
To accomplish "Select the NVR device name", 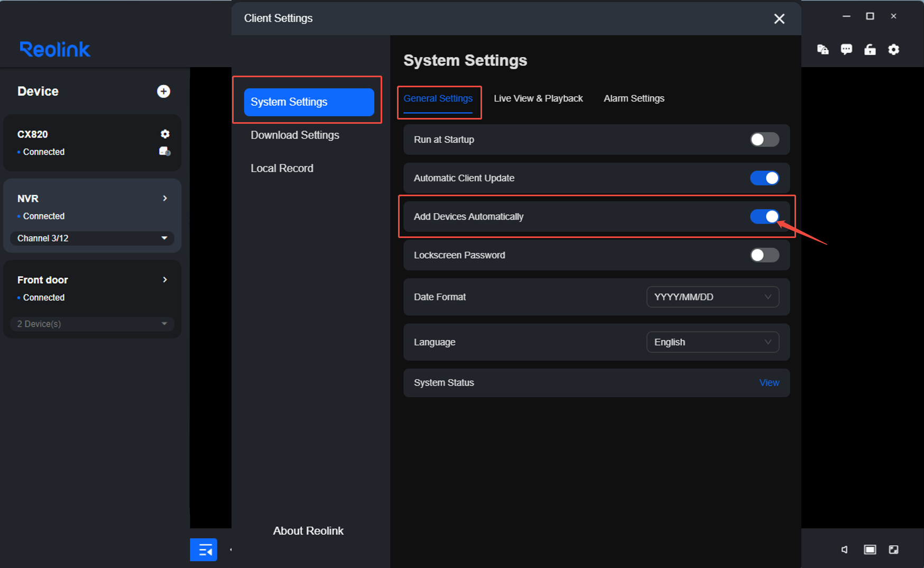I will click(x=28, y=198).
